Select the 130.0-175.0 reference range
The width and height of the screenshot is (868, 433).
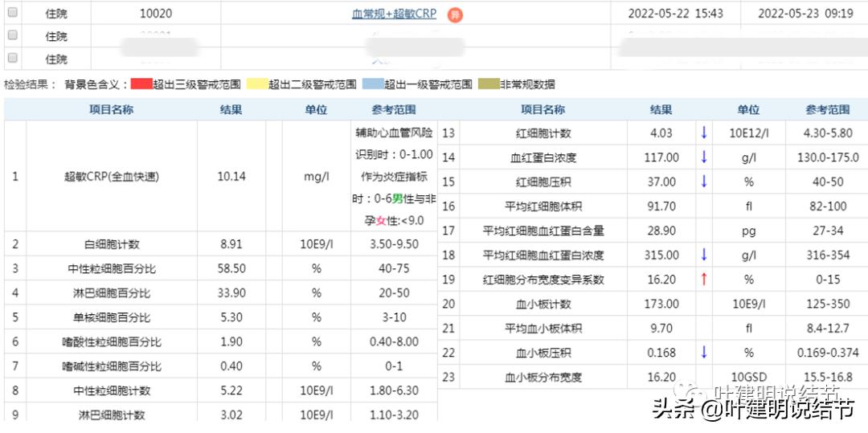click(x=828, y=157)
